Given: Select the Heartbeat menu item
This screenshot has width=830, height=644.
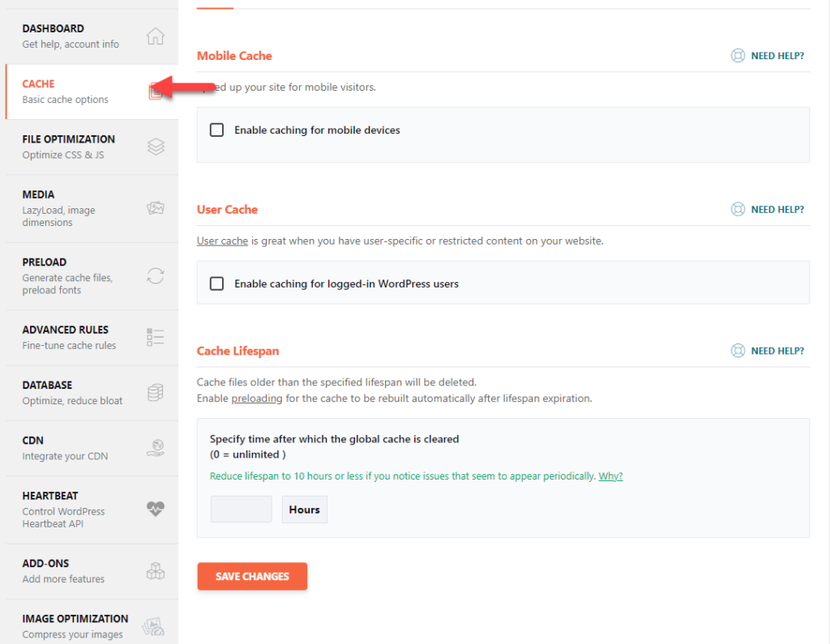Looking at the screenshot, I should [92, 510].
